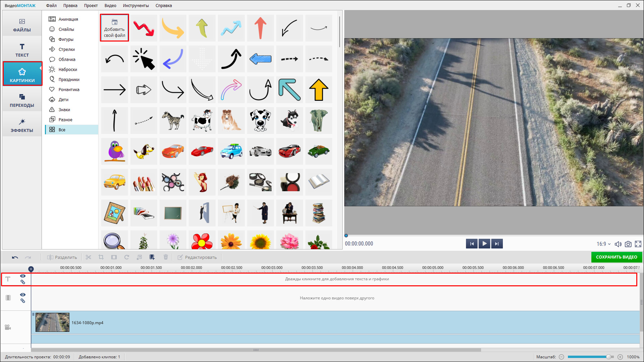This screenshot has width=644, height=362.
Task: Open the Правка menu
Action: pyautogui.click(x=70, y=5)
